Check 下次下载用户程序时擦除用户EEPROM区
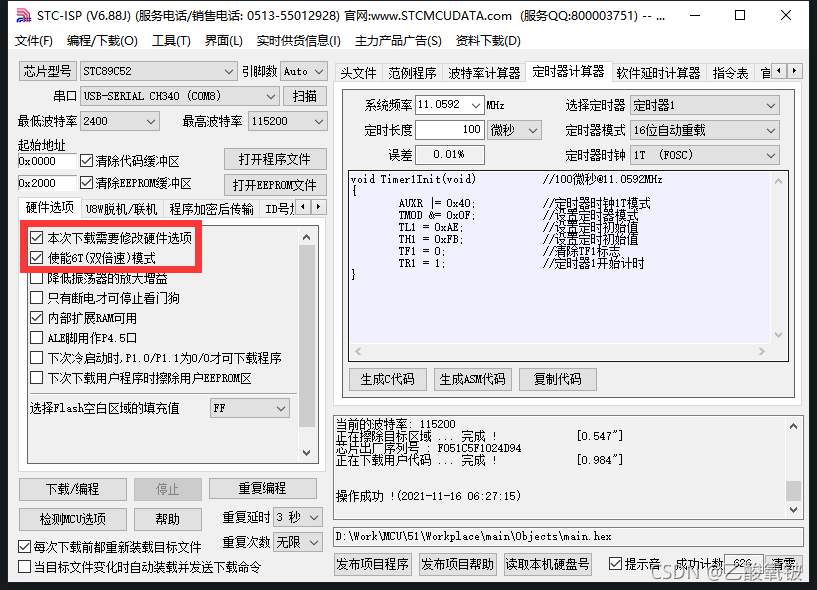 pos(36,377)
